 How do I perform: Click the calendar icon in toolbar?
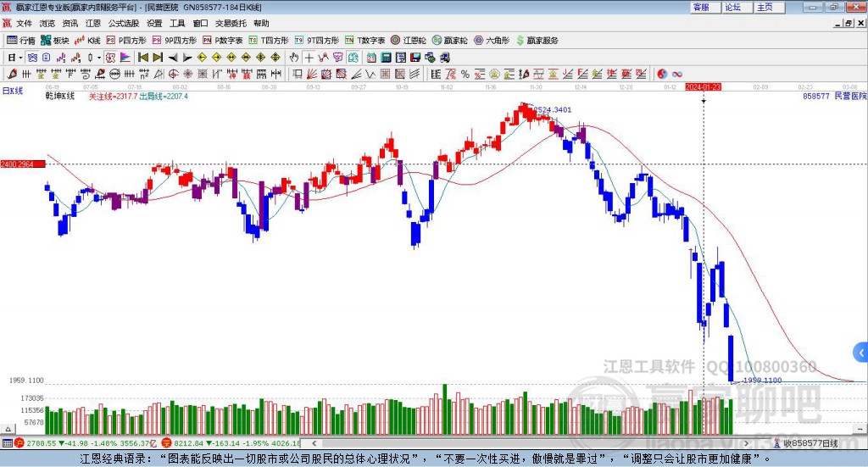coord(371,58)
